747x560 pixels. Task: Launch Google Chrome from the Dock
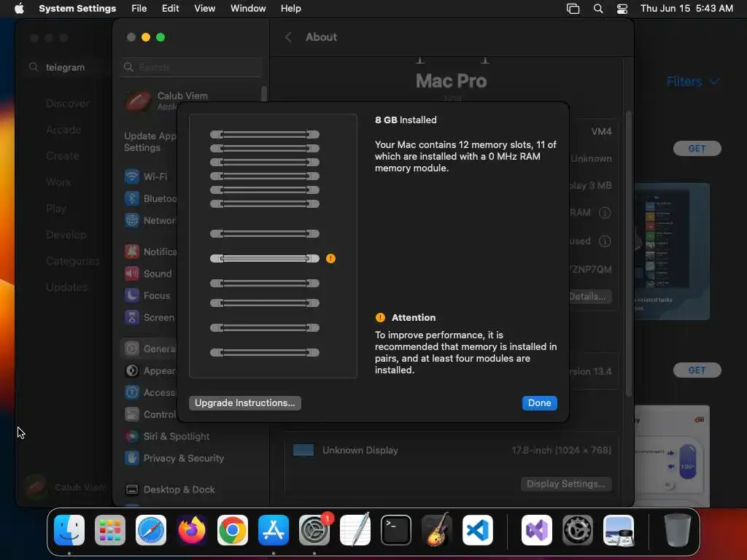[233, 530]
